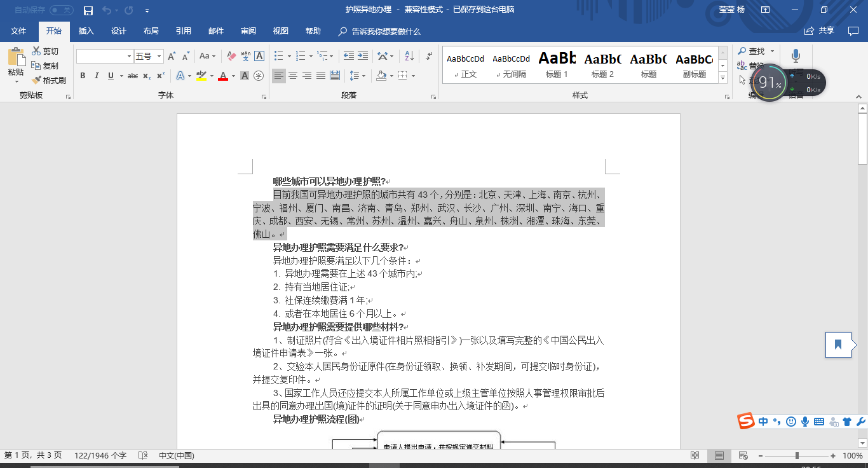868x468 pixels.
Task: Click the dictate microphone icon
Action: pyautogui.click(x=796, y=56)
